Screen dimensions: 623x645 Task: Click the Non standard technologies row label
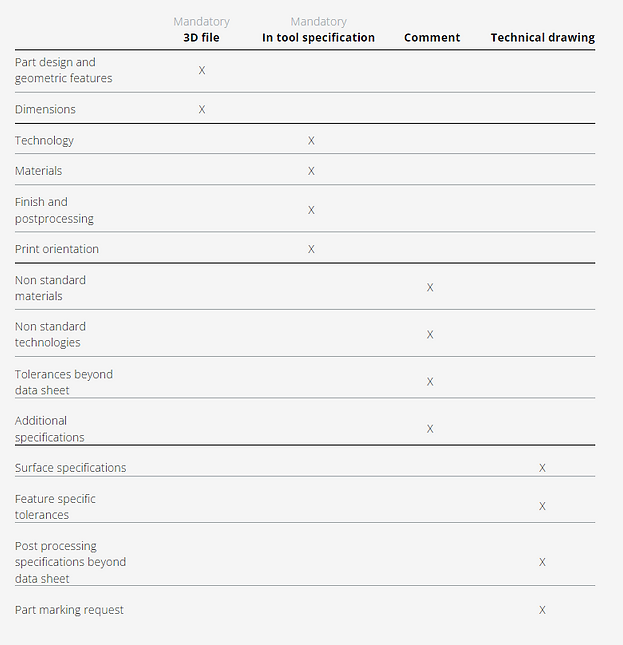[50, 334]
